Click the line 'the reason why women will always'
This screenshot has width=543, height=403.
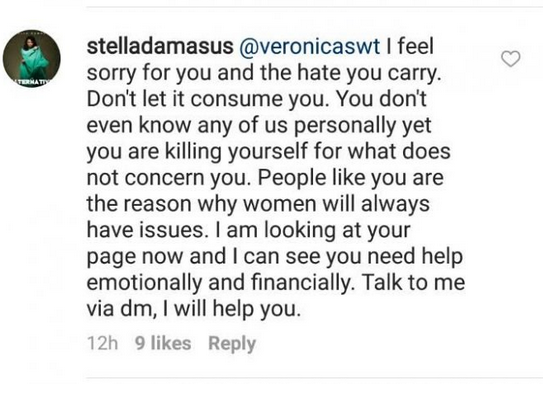(x=258, y=204)
